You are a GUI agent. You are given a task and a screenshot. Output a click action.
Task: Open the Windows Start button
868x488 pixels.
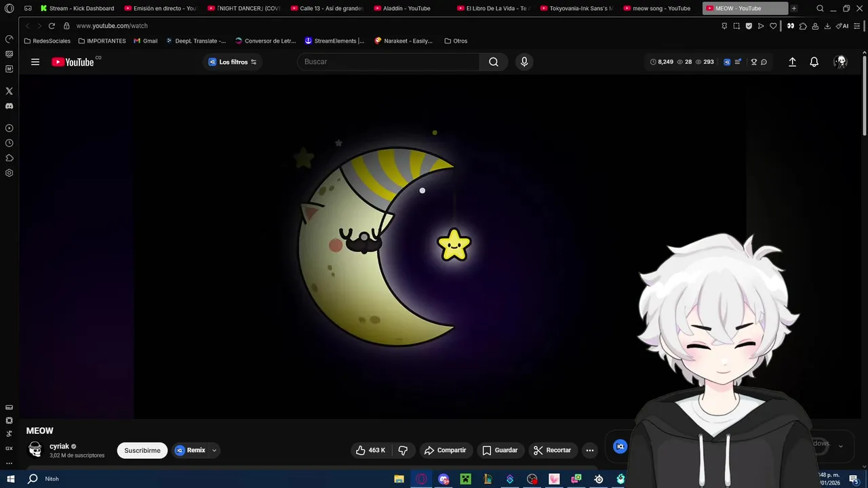[10, 479]
